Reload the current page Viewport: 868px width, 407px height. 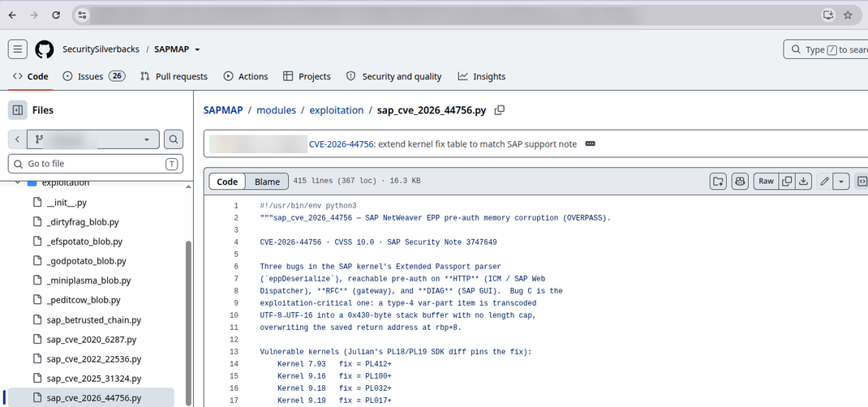56,15
